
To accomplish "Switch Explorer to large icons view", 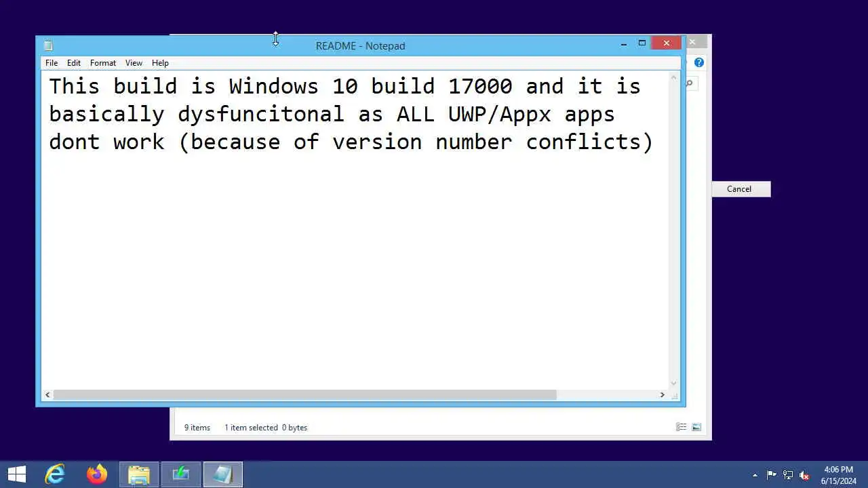I will point(696,427).
